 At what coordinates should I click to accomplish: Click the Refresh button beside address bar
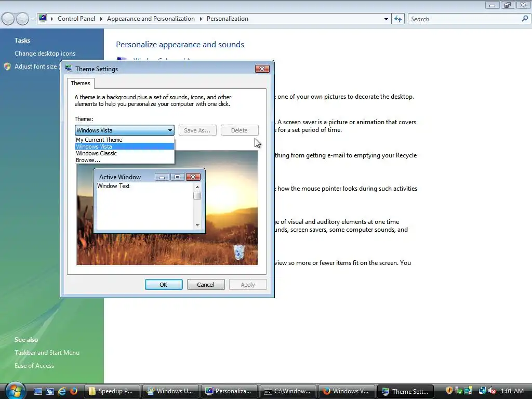tap(398, 19)
